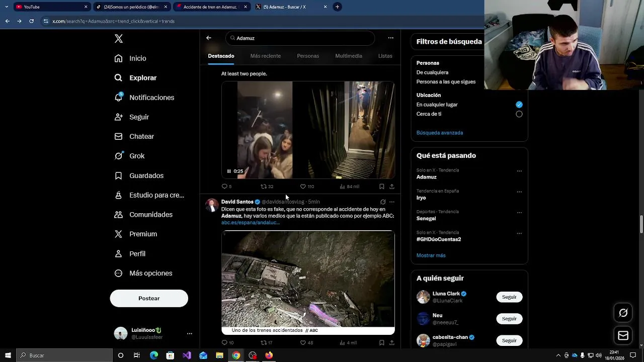
Task: Go back with the search back arrow
Action: (209, 38)
